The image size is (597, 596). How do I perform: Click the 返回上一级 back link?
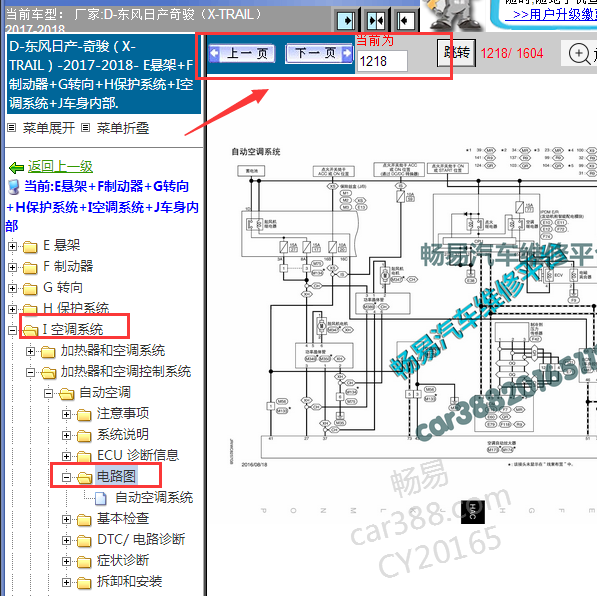(x=60, y=166)
